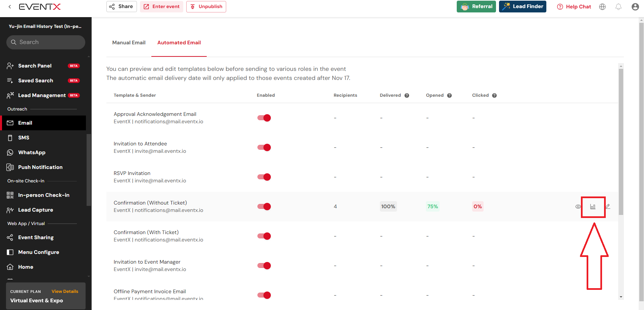Select the Invitation to Attendee template name
Viewport: 644px width, 310px height.
140,144
